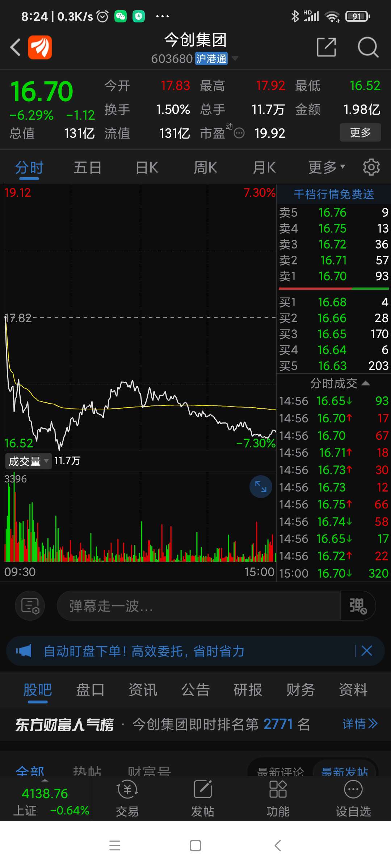Toggle the 弹 bullet comments switch
The width and height of the screenshot is (391, 868).
[358, 606]
